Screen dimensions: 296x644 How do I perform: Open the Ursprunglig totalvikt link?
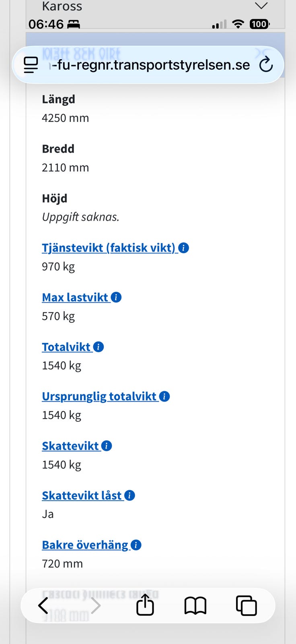[x=99, y=396]
